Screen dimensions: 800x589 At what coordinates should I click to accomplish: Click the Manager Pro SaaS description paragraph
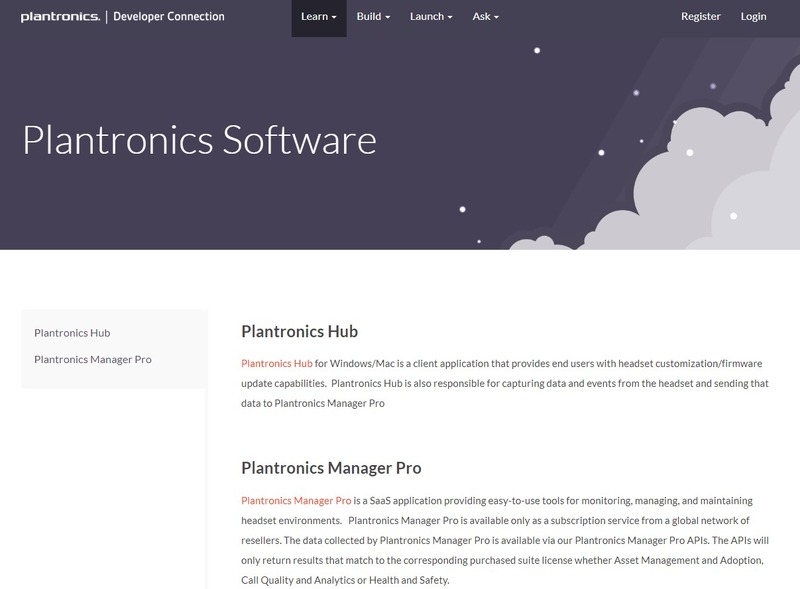point(505,540)
